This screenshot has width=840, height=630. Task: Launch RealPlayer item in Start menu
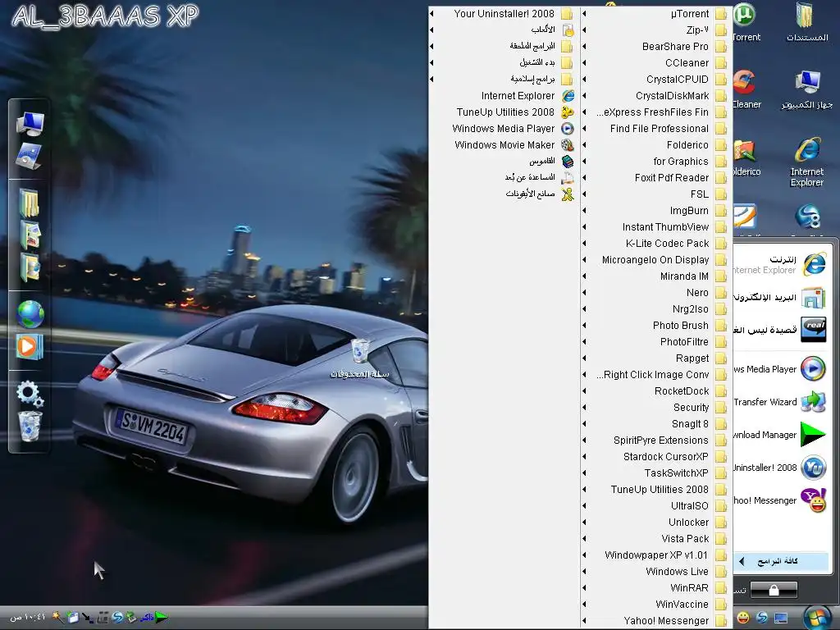coord(779,330)
